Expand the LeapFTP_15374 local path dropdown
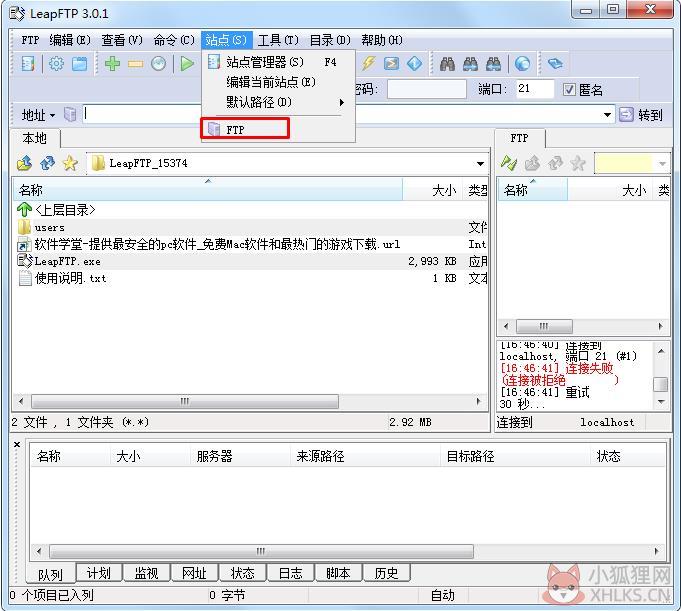The height and width of the screenshot is (611, 681). 480,164
